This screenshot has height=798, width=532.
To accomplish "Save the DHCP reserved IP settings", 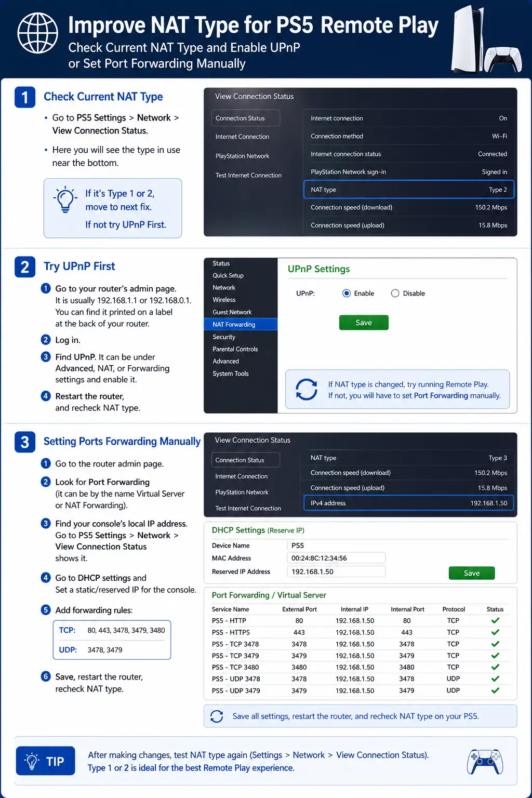I will pyautogui.click(x=472, y=573).
